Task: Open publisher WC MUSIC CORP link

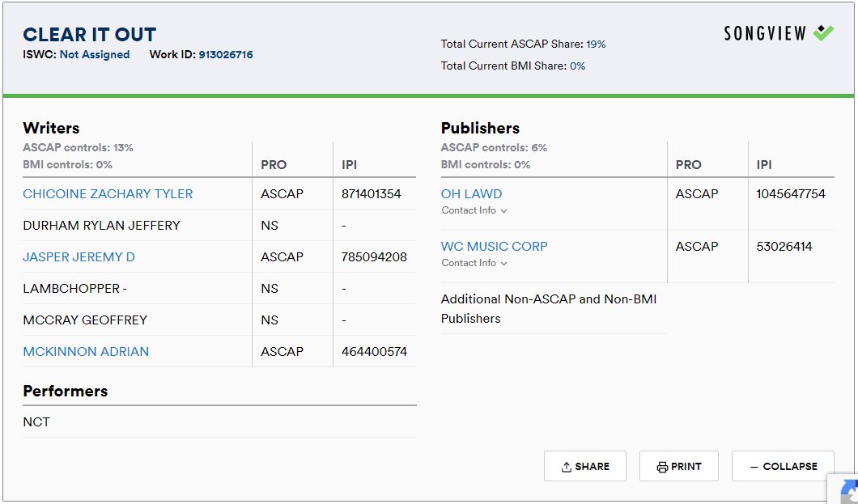Action: 494,247
